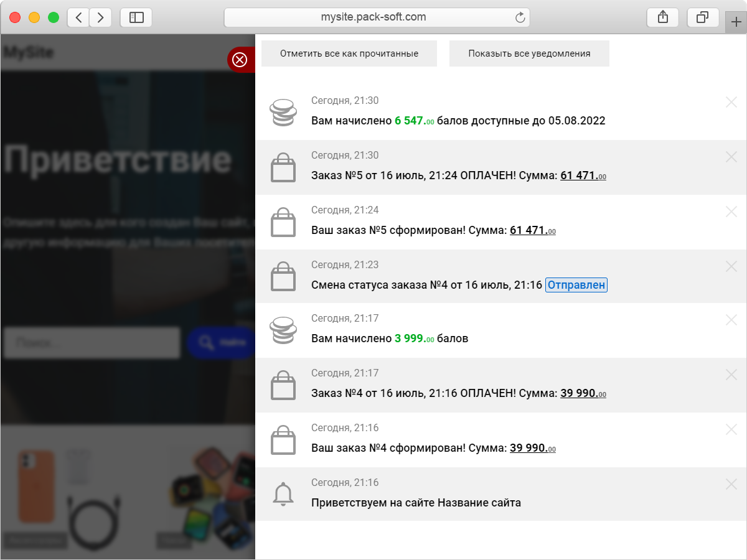Toggle the Safari sidebar
This screenshot has width=747, height=560.
pos(136,17)
